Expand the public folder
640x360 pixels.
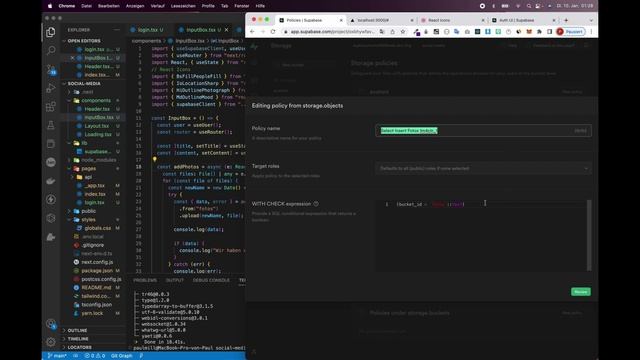coord(88,211)
